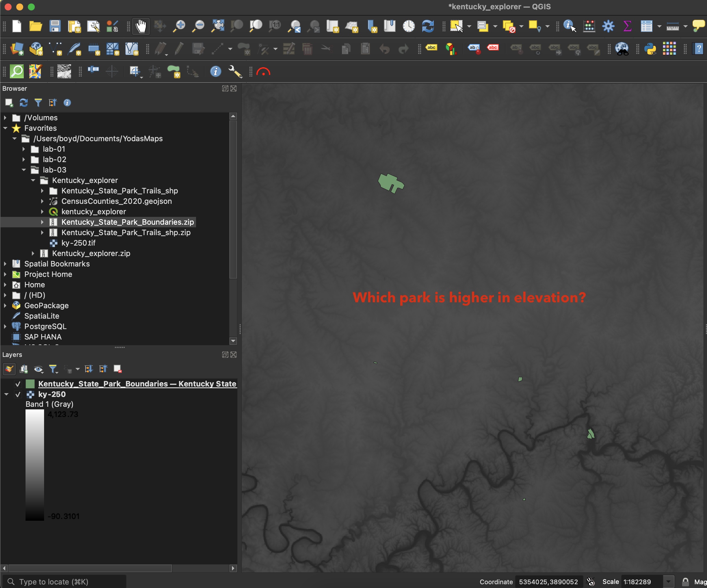707x588 pixels.
Task: Expand the lab-02 folder
Action: (x=24, y=159)
